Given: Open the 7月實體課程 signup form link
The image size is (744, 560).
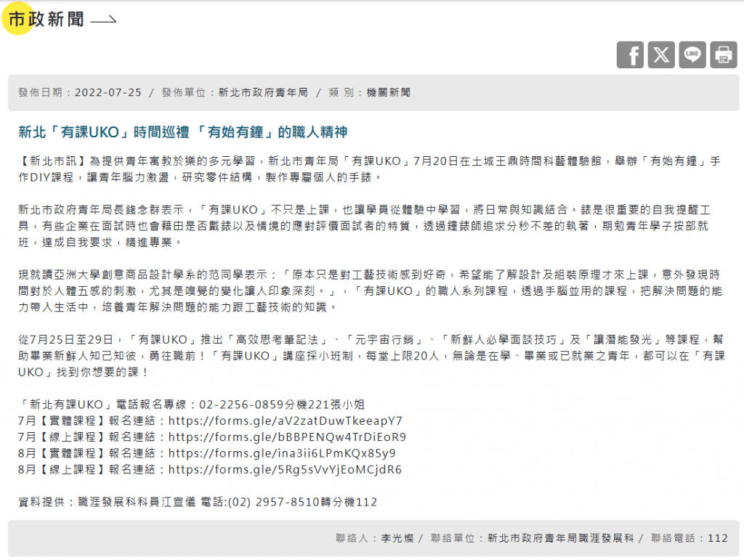Looking at the screenshot, I should click(286, 421).
